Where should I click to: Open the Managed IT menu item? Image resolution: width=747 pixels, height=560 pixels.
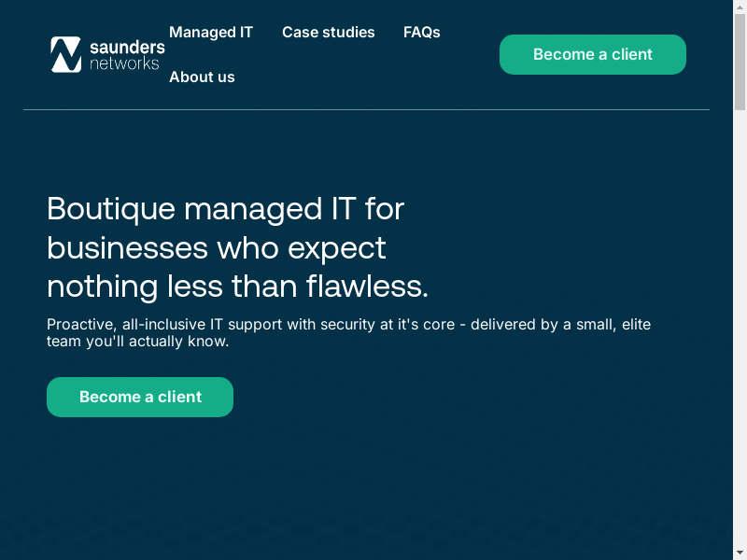coord(211,32)
